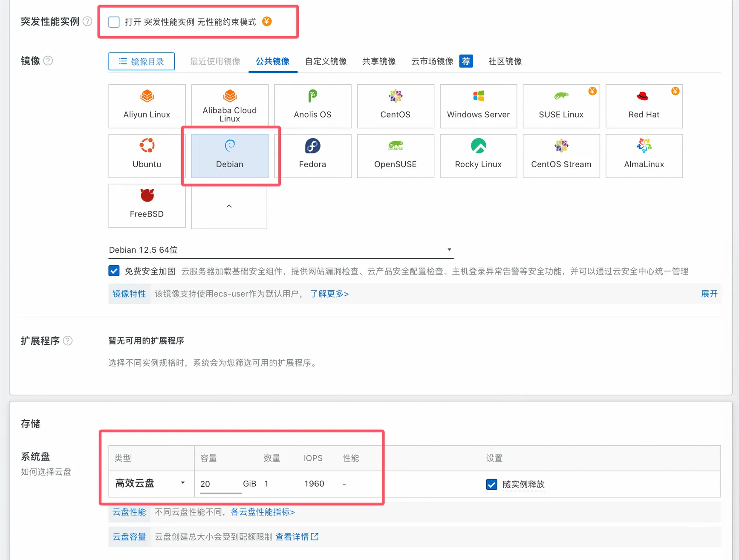The image size is (739, 560).
Task: Pick the Anolis OS image
Action: tap(312, 106)
